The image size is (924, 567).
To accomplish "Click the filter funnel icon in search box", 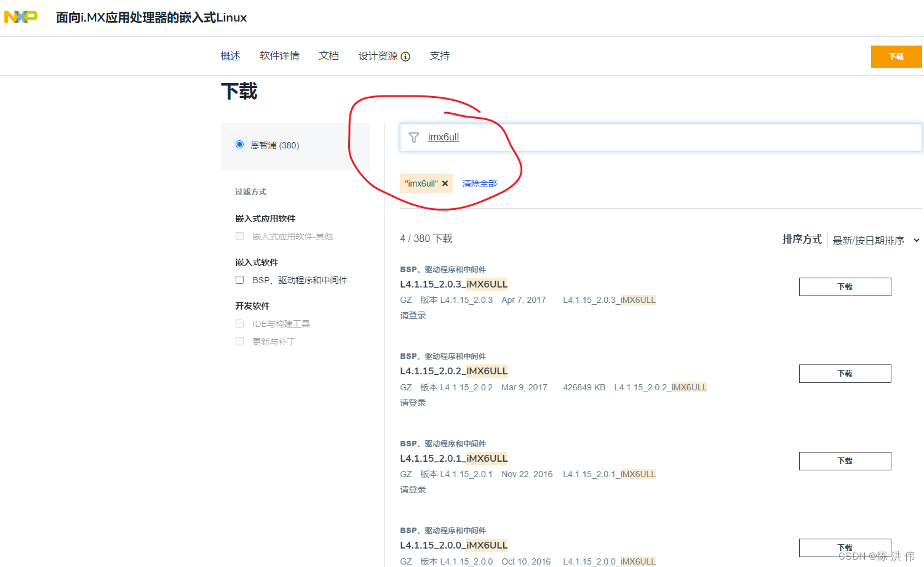I will pyautogui.click(x=414, y=137).
